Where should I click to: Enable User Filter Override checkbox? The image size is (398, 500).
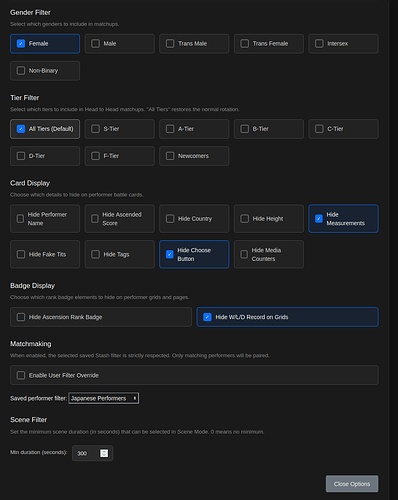(21, 375)
